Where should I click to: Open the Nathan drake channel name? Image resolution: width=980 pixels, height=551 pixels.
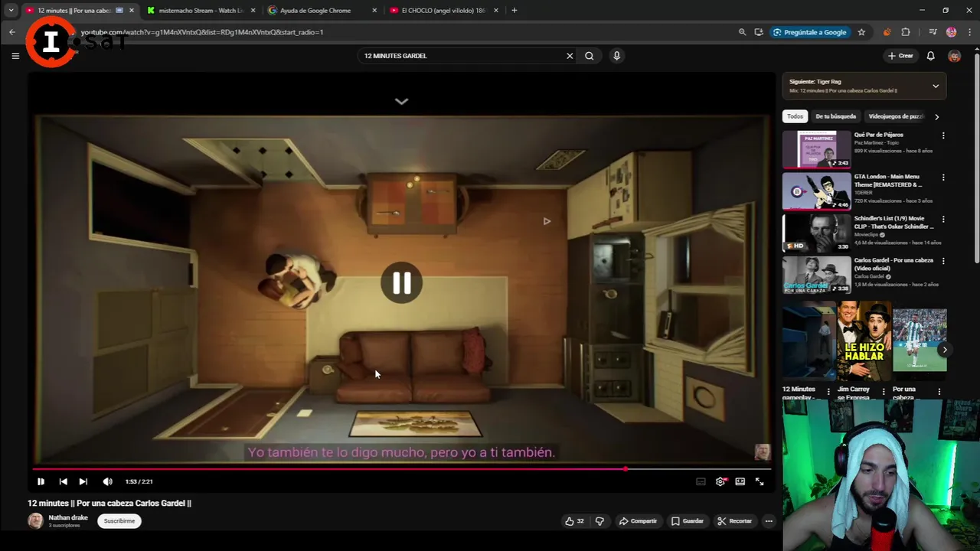pos(68,517)
